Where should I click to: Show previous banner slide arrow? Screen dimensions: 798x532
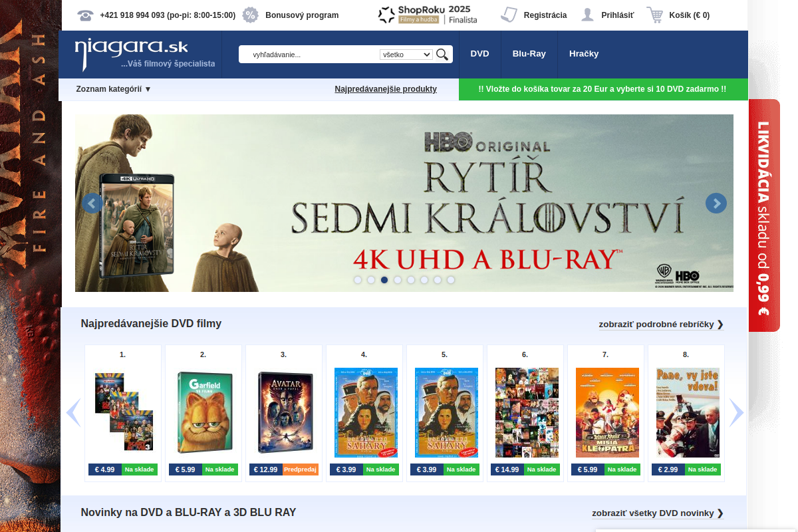tap(92, 203)
